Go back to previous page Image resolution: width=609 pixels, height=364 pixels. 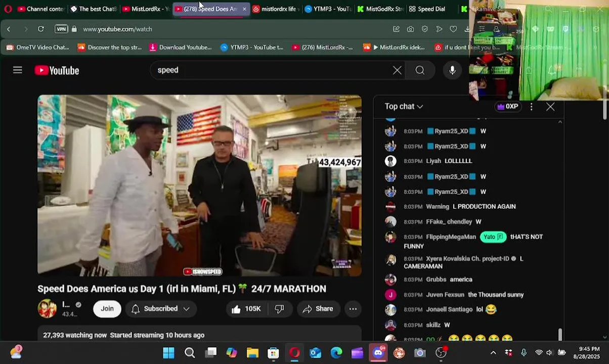point(9,29)
